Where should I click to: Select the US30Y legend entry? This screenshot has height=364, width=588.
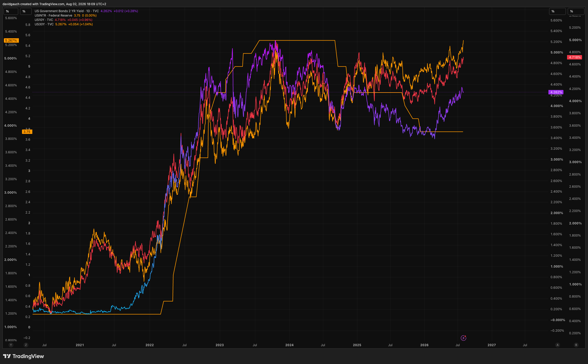64,24
